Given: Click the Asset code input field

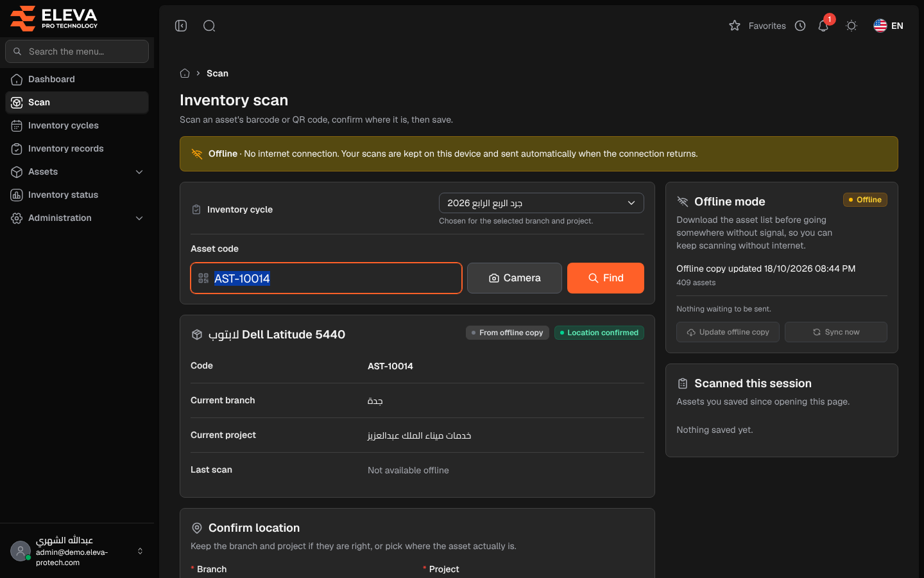Looking at the screenshot, I should pos(326,278).
